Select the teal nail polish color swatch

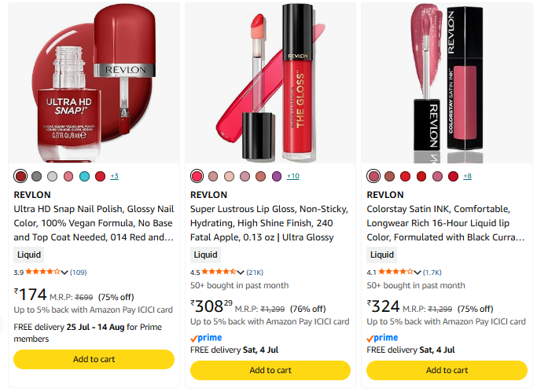(x=84, y=176)
